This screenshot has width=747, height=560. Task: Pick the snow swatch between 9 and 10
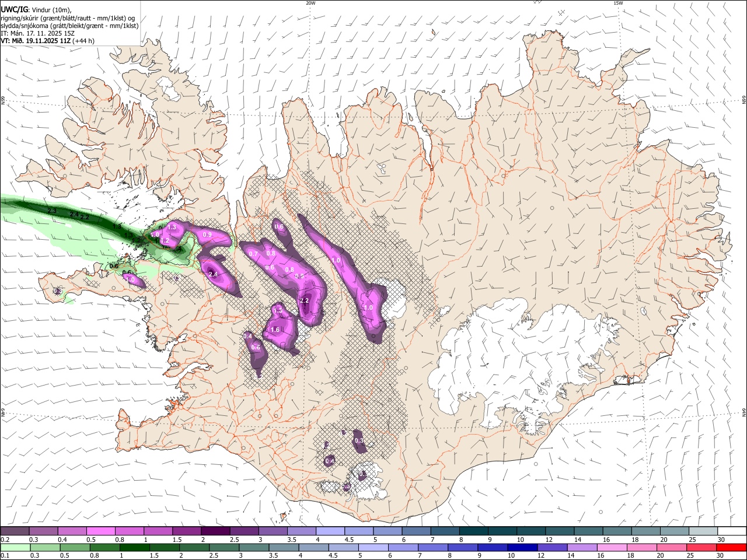(502, 531)
